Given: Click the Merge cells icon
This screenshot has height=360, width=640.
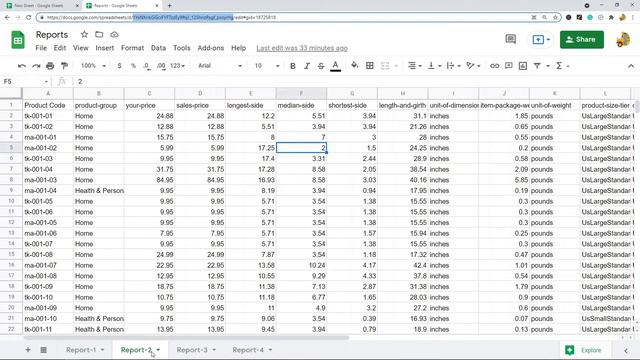Looking at the screenshot, I should click(385, 66).
